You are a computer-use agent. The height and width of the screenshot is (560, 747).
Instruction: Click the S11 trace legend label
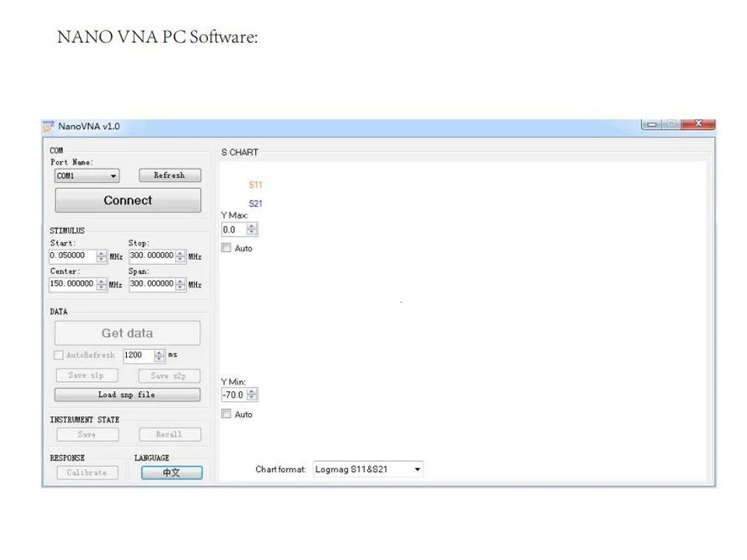click(x=255, y=185)
